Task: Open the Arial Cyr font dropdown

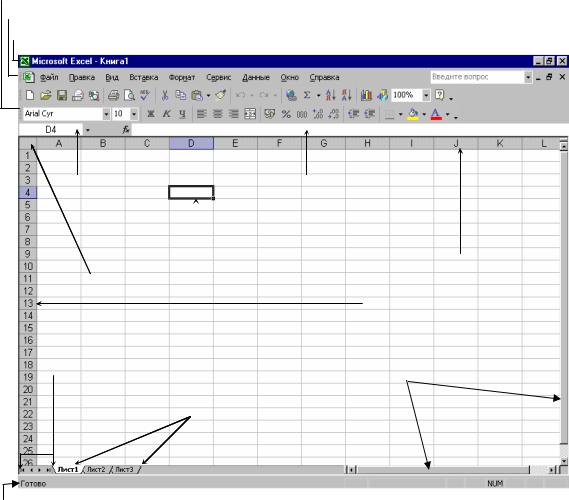Action: 106,114
